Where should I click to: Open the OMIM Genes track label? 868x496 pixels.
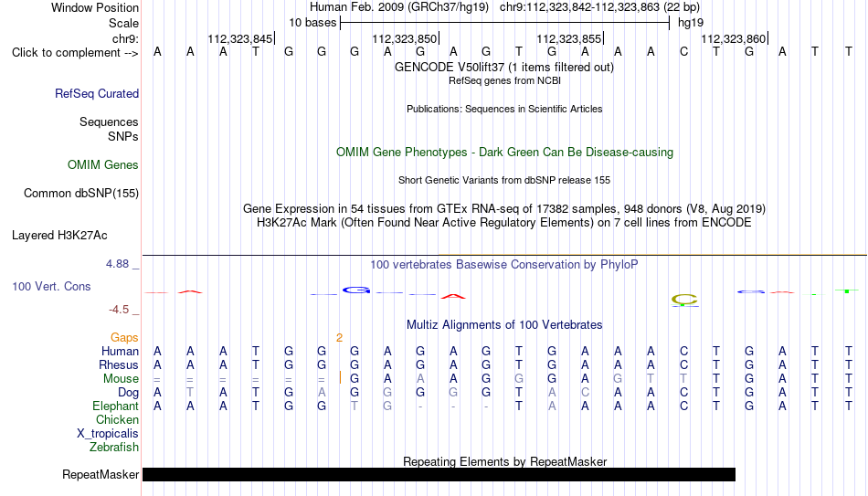coord(103,165)
